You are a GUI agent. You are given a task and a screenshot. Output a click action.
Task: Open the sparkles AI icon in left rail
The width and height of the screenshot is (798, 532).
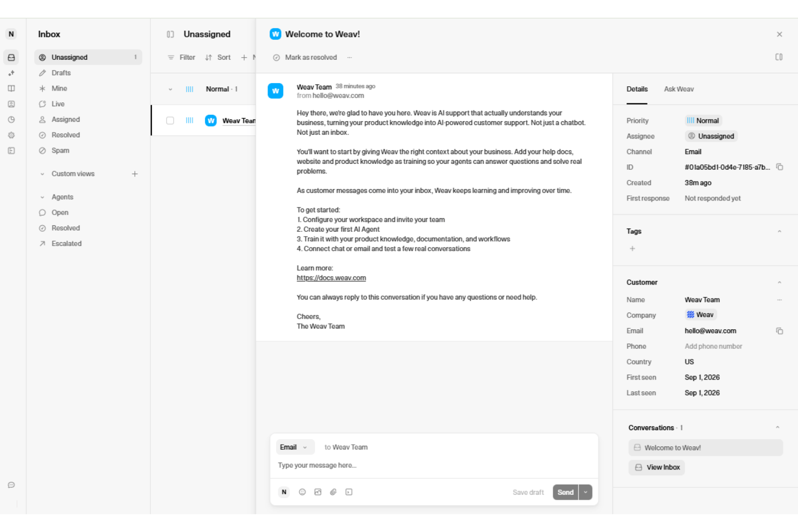(x=11, y=73)
